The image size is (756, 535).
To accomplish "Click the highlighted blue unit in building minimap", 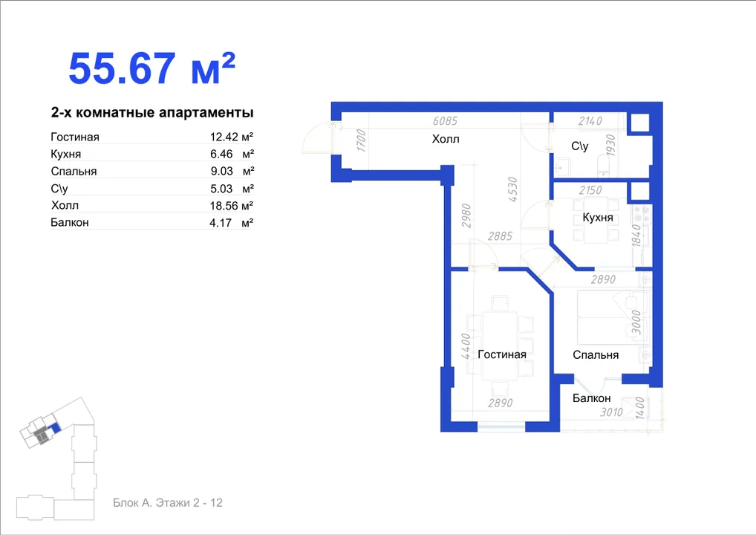I will pos(56,427).
